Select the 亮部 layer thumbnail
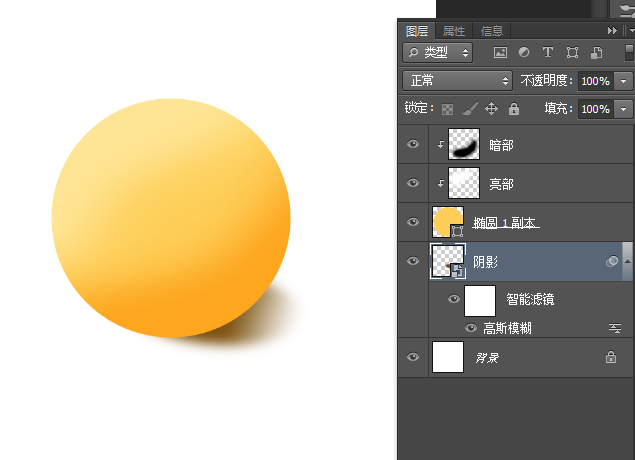This screenshot has width=635, height=460. tap(464, 183)
